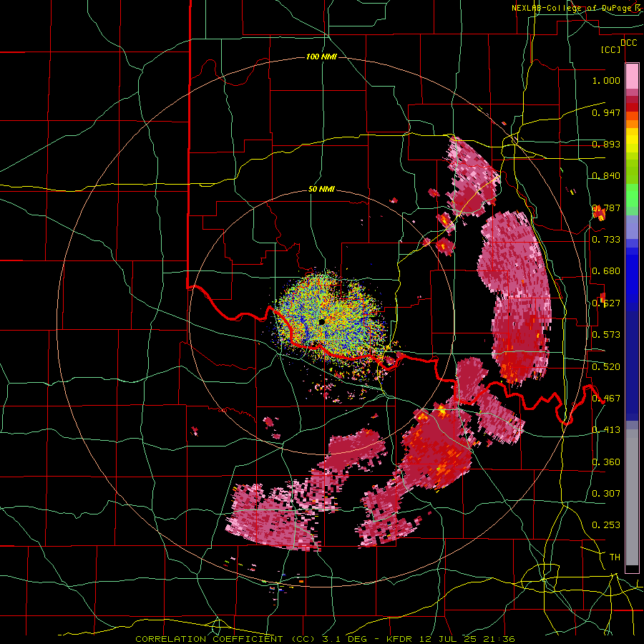Click the 50 NMI range ring label

321,189
